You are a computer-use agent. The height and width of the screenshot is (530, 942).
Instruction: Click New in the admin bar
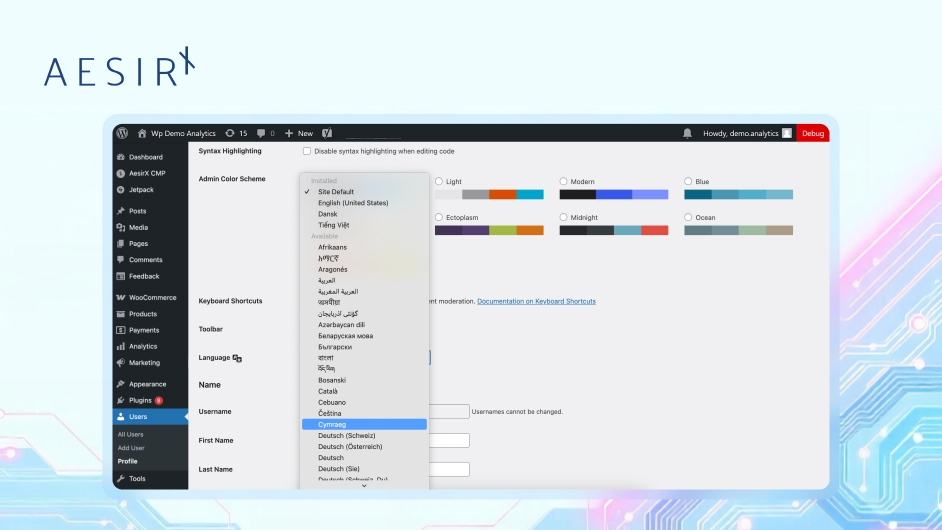point(305,133)
